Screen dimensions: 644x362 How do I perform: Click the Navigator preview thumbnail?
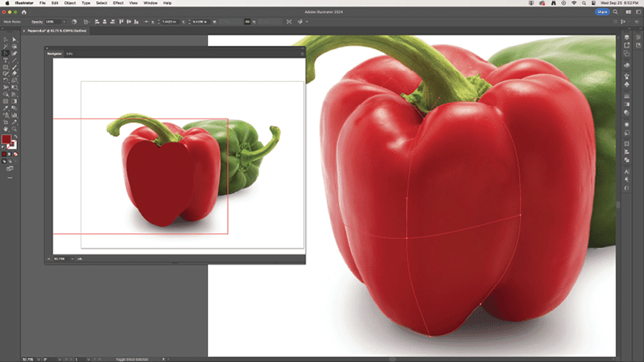179,156
